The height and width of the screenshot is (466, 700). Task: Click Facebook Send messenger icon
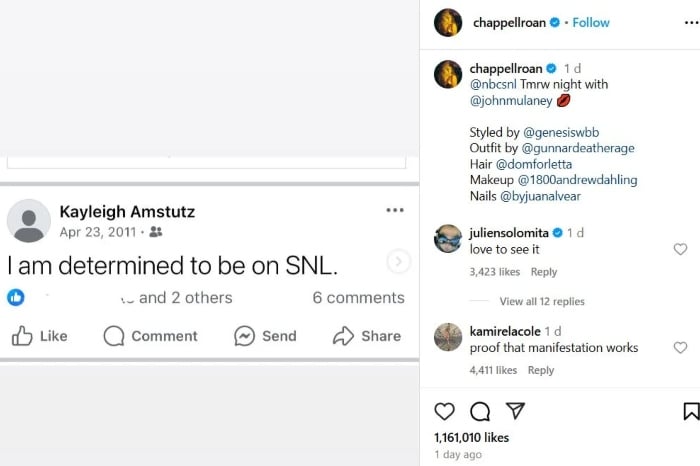click(265, 336)
